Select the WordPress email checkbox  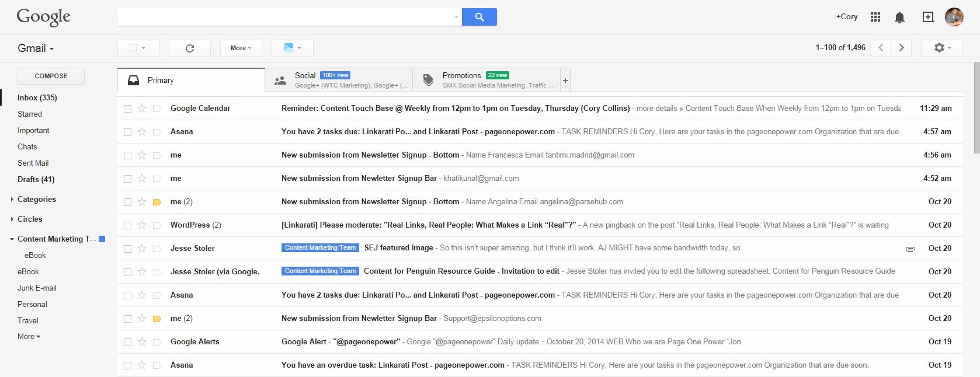tap(128, 225)
